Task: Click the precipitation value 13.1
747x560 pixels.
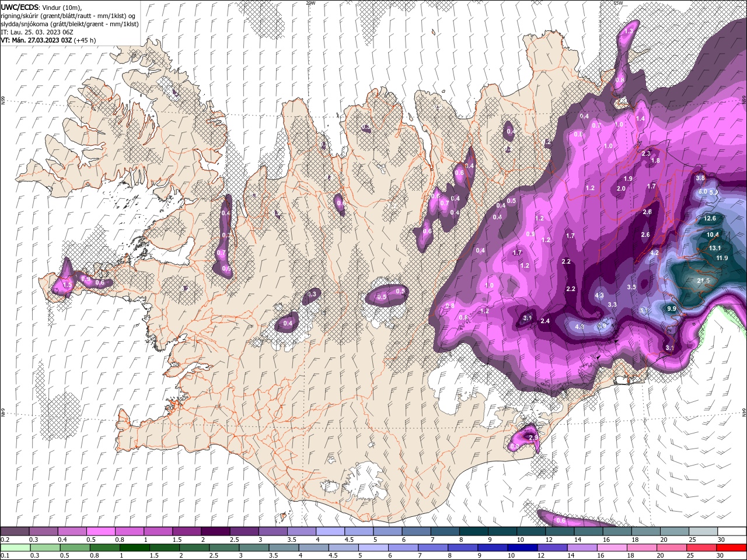Action: coord(715,248)
